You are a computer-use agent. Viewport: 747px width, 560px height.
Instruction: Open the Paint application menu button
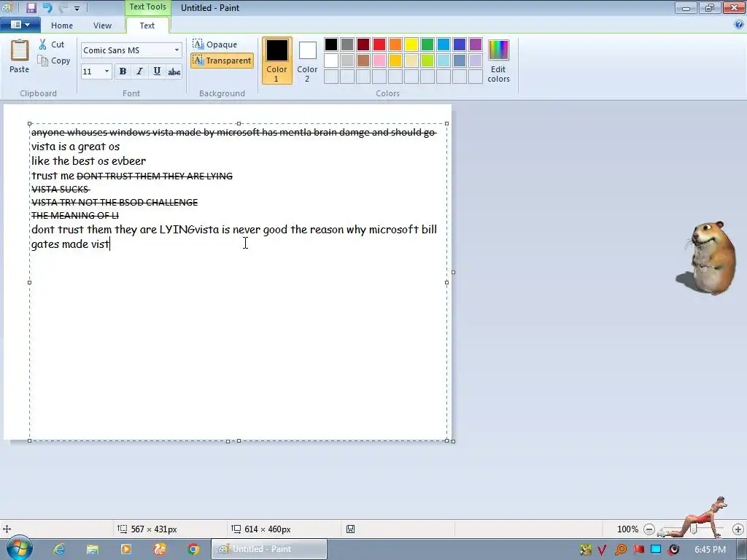(x=20, y=25)
